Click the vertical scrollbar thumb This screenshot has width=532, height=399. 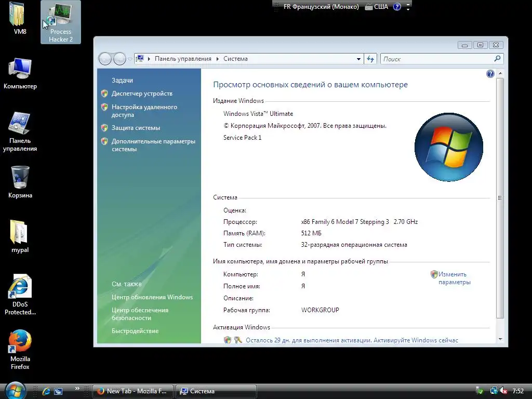click(x=500, y=198)
